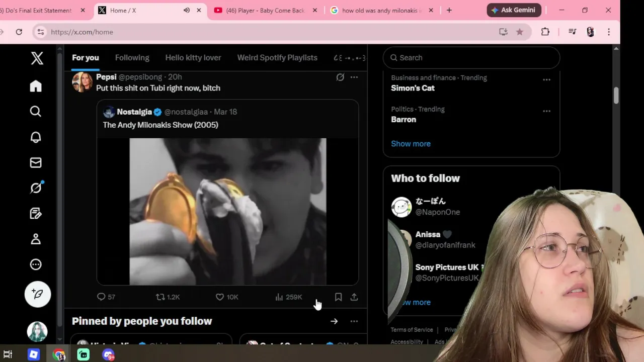
Task: Switch to Player - Baby Come Back tab
Action: click(265, 10)
